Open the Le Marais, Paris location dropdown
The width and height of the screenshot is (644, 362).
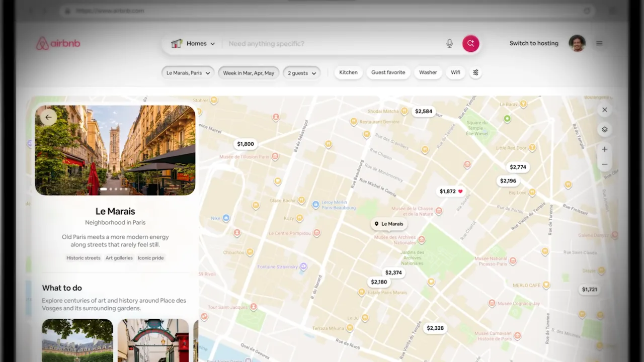point(188,73)
